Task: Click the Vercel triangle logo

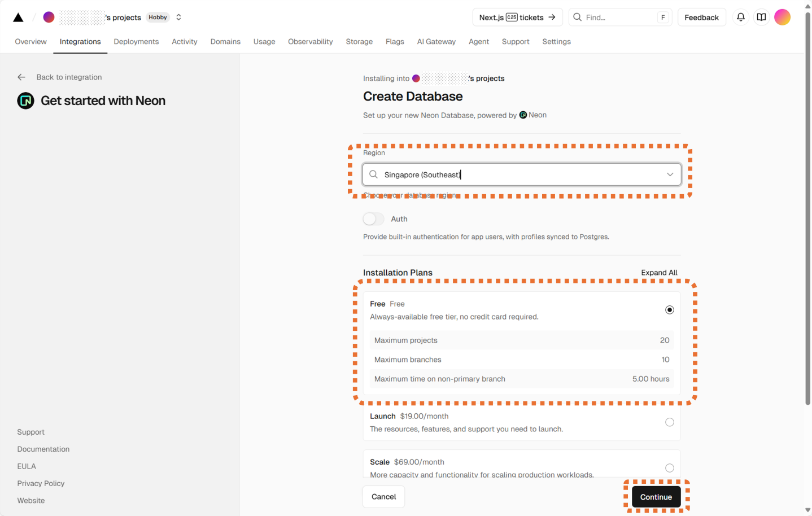Action: [18, 18]
